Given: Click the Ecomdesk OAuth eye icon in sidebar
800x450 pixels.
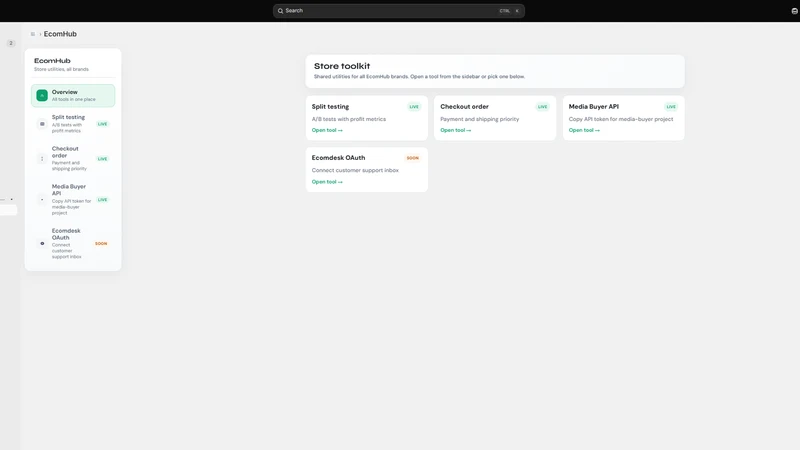Looking at the screenshot, I should pyautogui.click(x=42, y=243).
